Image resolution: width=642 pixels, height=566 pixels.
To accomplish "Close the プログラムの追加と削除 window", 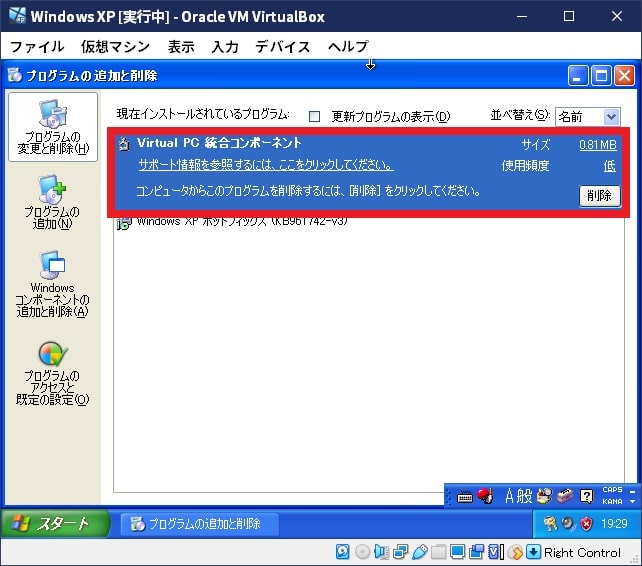I will [624, 75].
